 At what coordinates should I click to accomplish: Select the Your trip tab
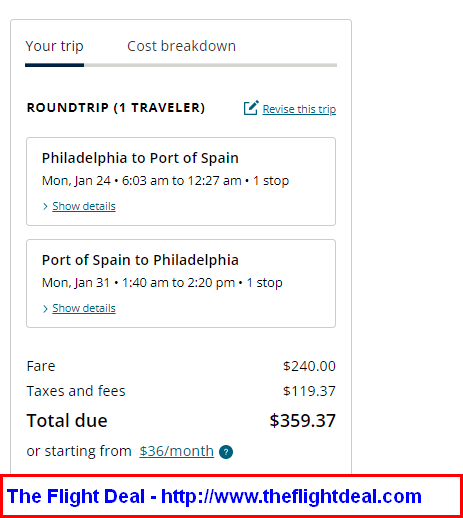coord(54,46)
